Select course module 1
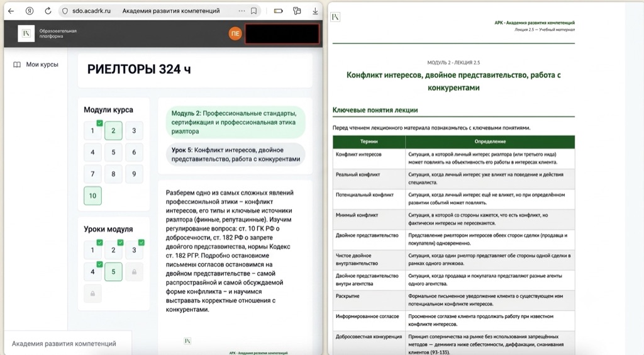This screenshot has height=355, width=644. coord(92,131)
